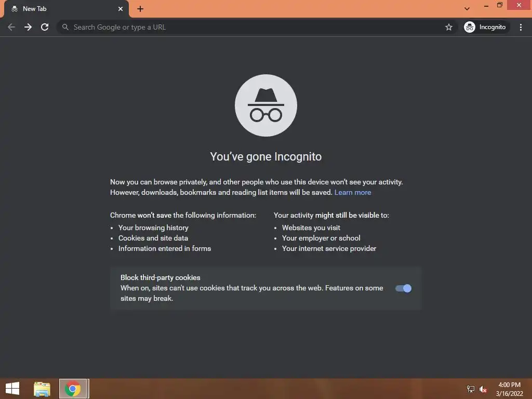Screen dimensions: 532x399
Task: Click the "Cookies and site data" item
Action: pyautogui.click(x=153, y=238)
